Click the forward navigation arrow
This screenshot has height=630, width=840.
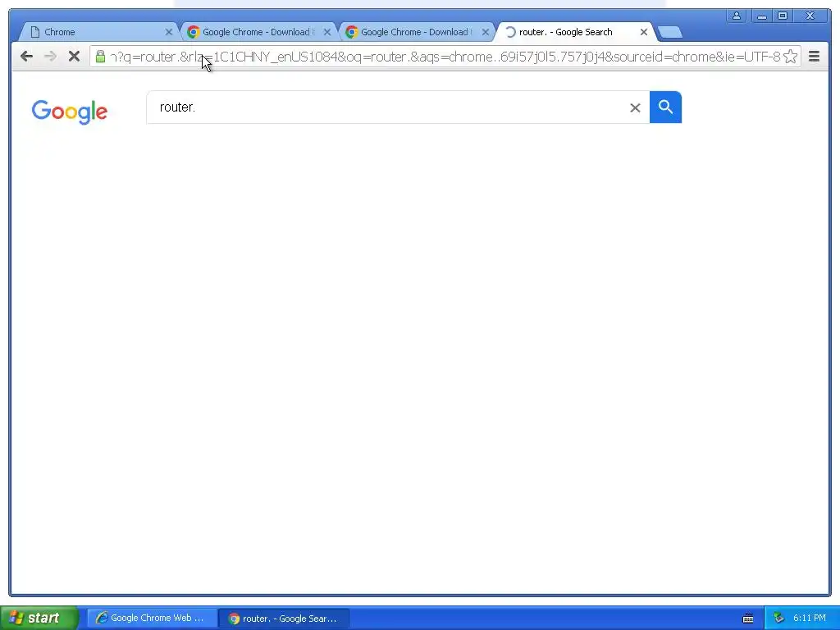pyautogui.click(x=50, y=57)
